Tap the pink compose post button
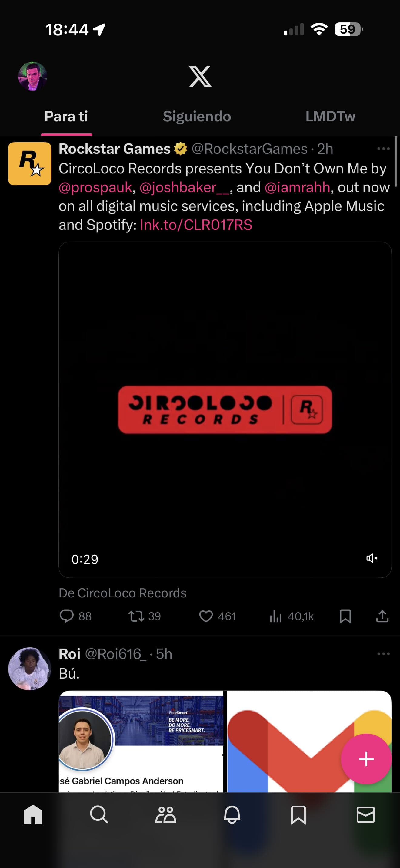The height and width of the screenshot is (868, 400). pyautogui.click(x=366, y=759)
